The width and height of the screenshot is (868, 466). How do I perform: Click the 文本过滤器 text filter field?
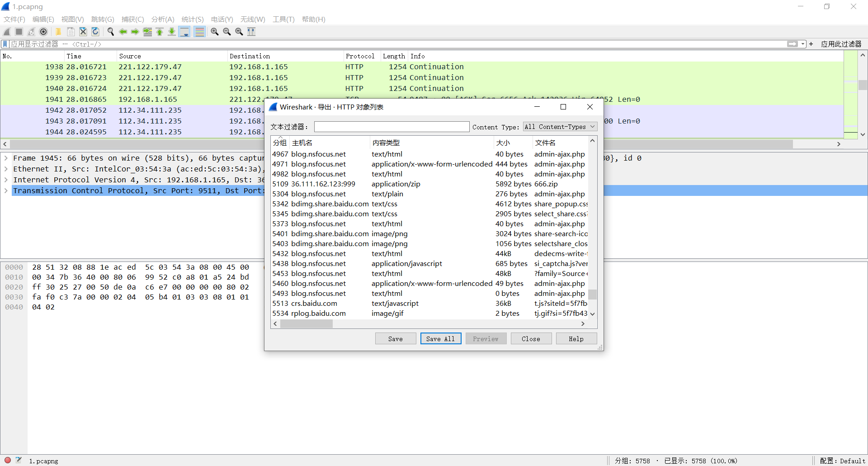[392, 127]
